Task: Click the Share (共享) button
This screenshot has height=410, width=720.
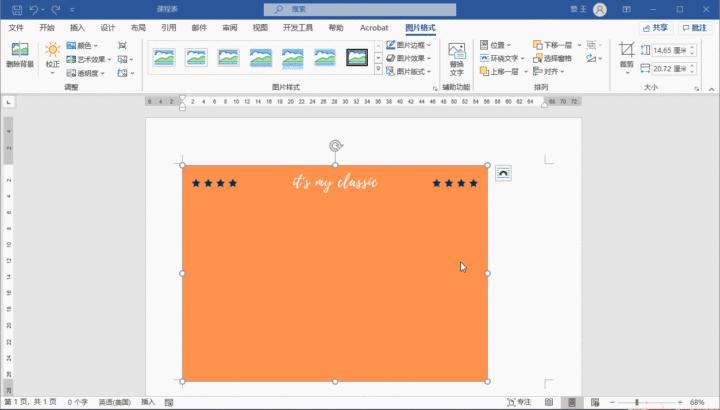Action: click(x=655, y=28)
